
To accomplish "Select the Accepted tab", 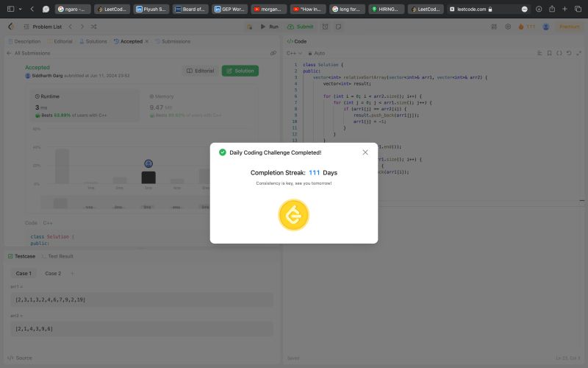I will click(x=128, y=41).
